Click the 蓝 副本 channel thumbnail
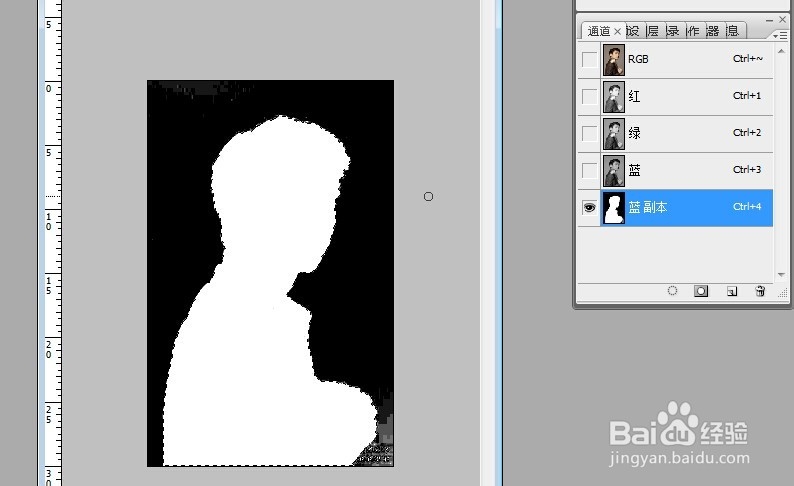 pos(614,208)
